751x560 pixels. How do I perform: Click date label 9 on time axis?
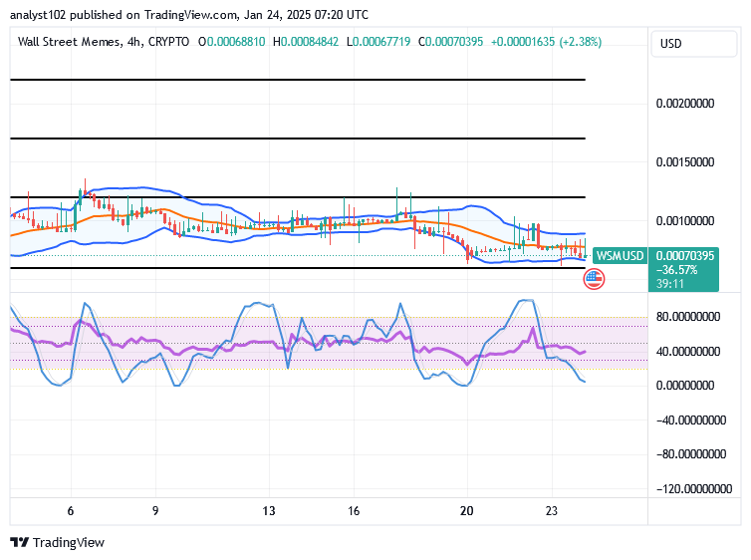tap(155, 511)
